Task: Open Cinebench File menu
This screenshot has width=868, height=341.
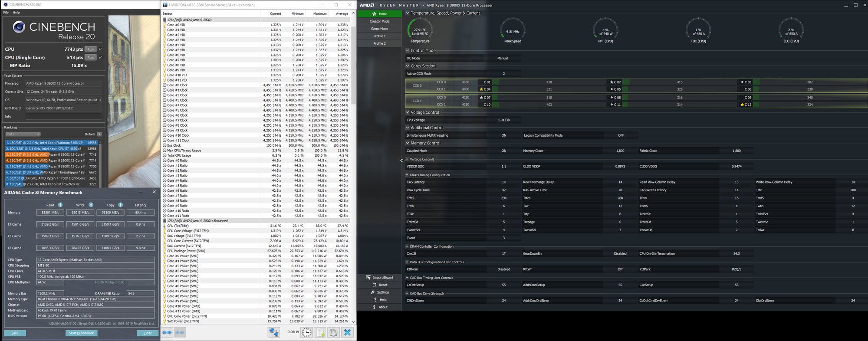Action: 6,13
